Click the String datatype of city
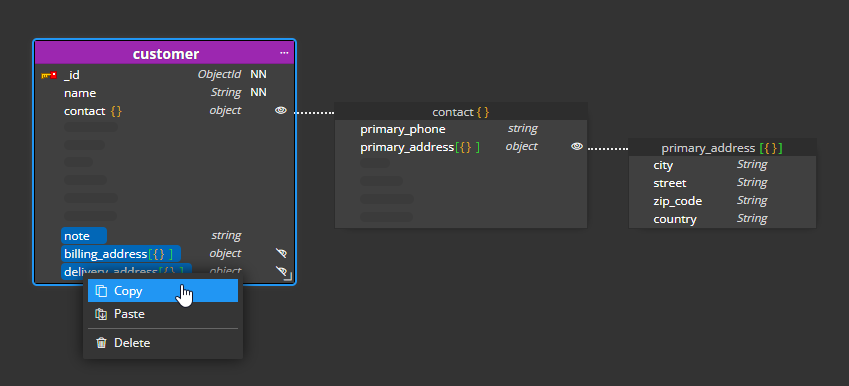This screenshot has height=386, width=849. click(x=752, y=165)
